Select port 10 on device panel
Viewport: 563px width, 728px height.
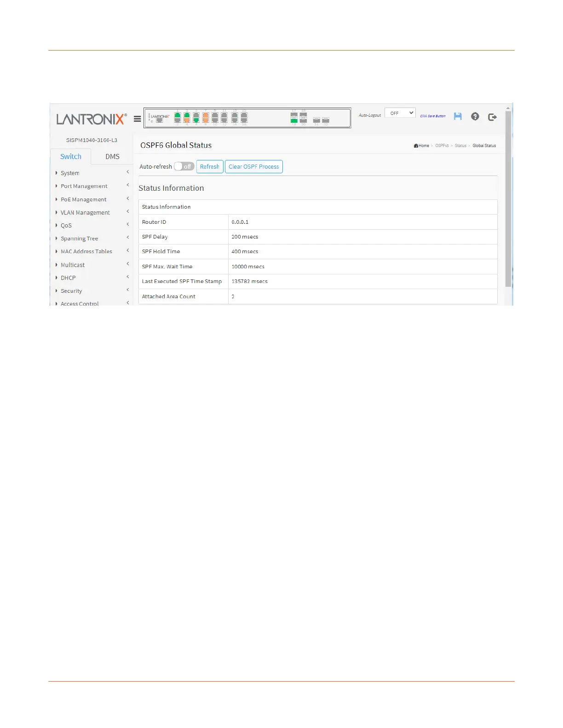(215, 120)
